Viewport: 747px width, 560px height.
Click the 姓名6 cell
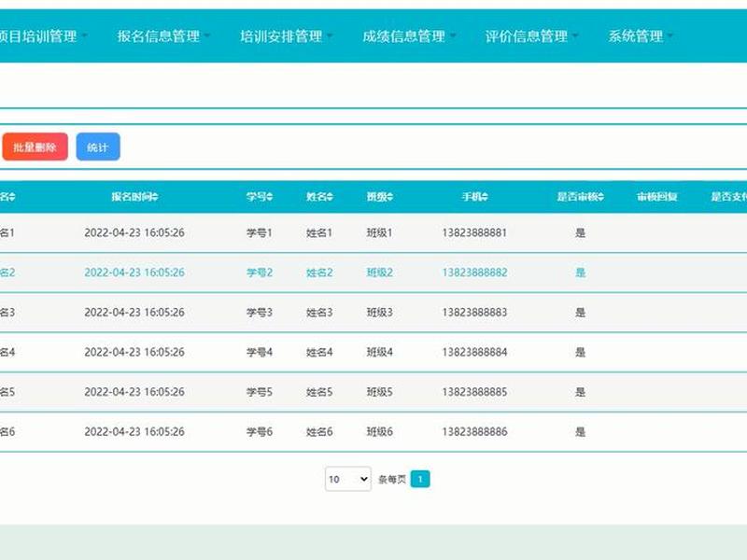319,432
